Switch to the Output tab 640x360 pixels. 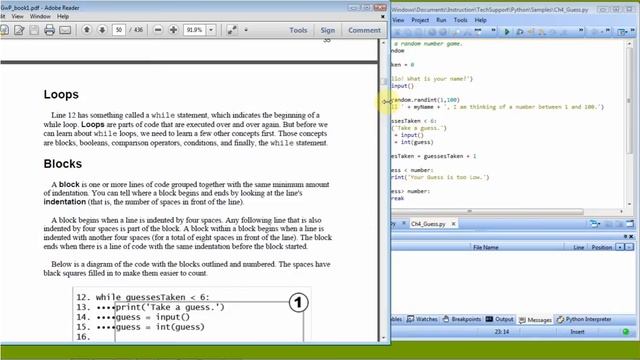[x=500, y=319]
